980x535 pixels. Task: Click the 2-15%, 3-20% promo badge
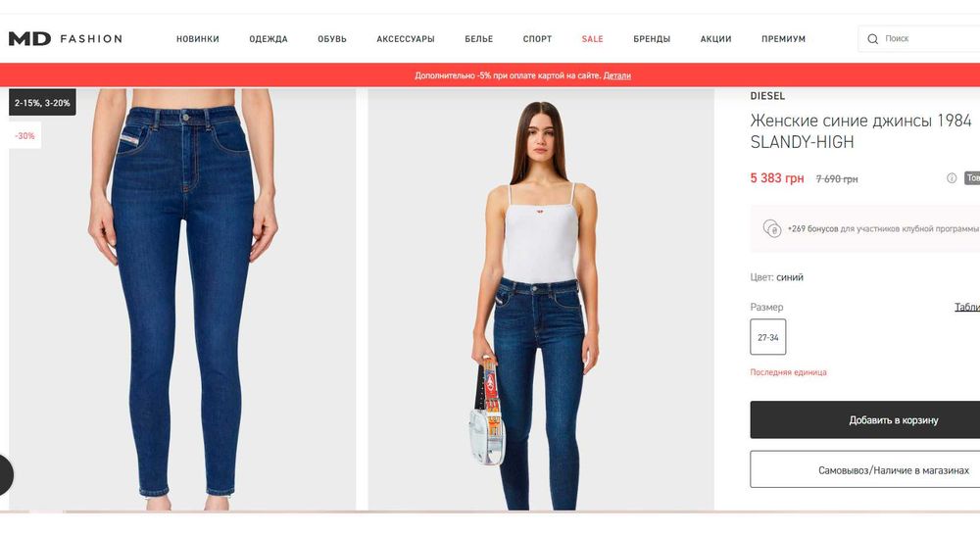42,103
